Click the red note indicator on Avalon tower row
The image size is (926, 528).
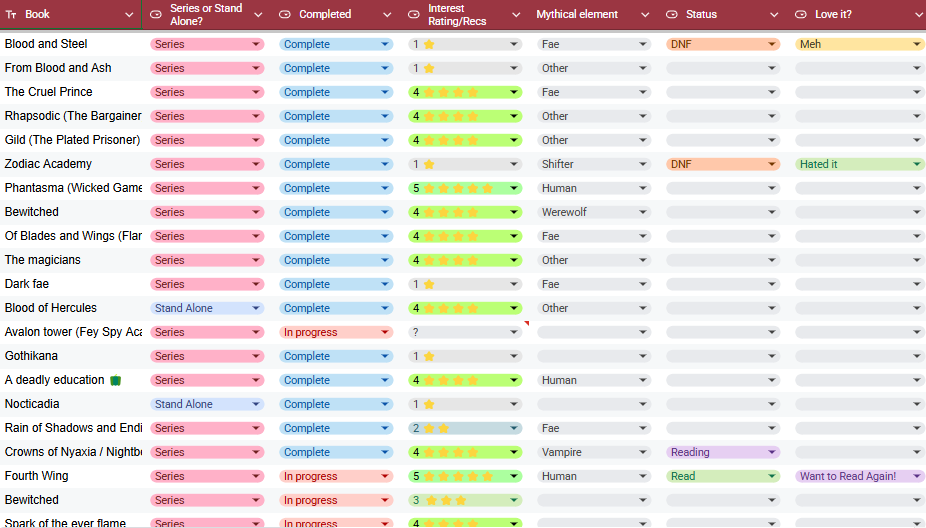526,323
